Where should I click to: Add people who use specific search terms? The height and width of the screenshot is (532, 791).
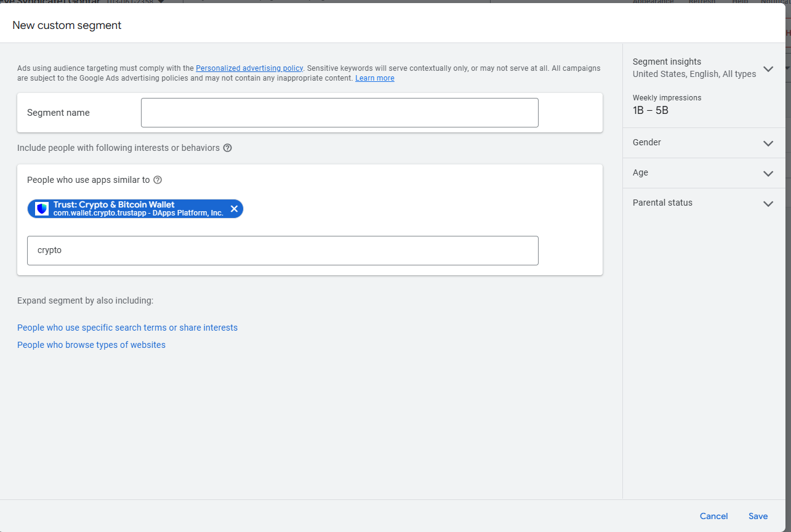[127, 328]
